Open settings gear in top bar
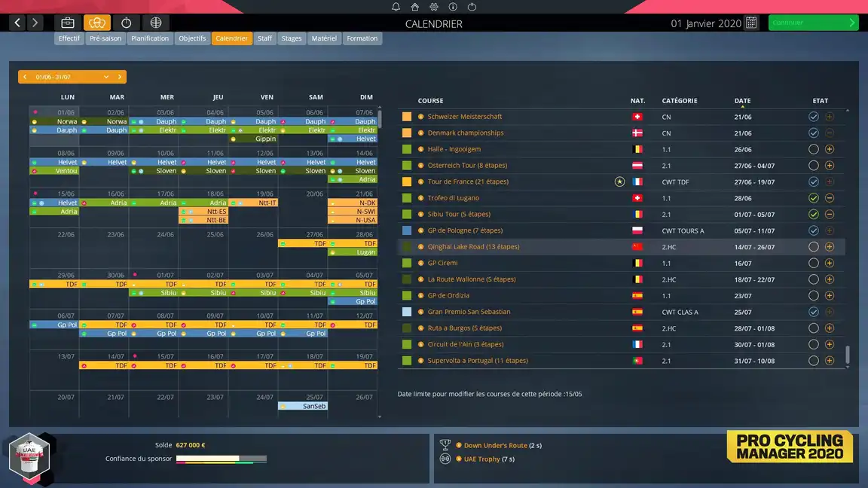 click(x=434, y=7)
